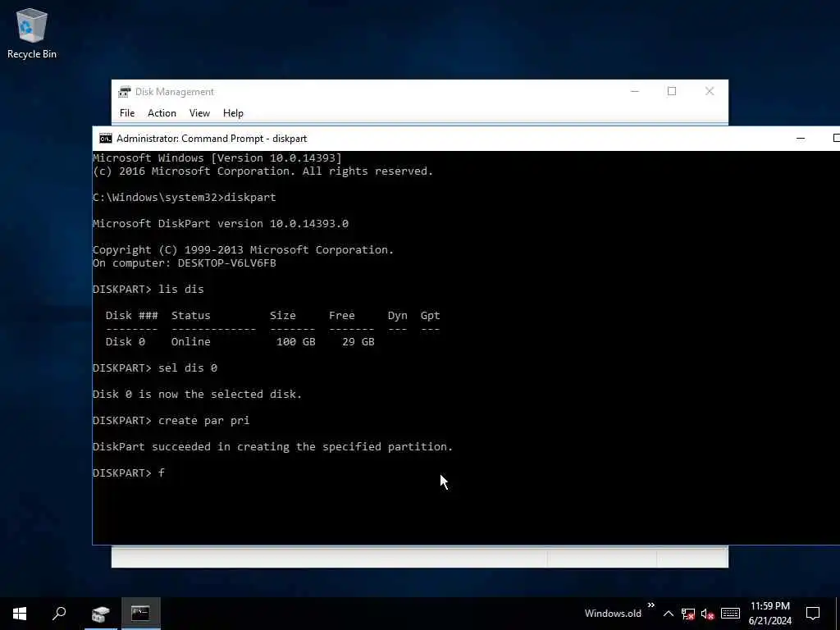Switch to Disk Management taskbar icon
840x630 pixels.
click(100, 614)
